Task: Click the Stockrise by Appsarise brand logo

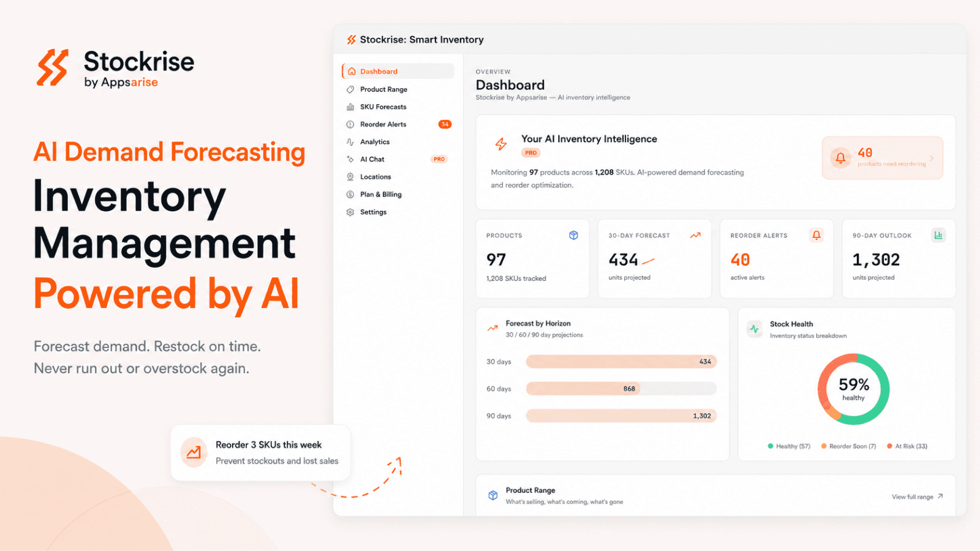Action: 115,68
